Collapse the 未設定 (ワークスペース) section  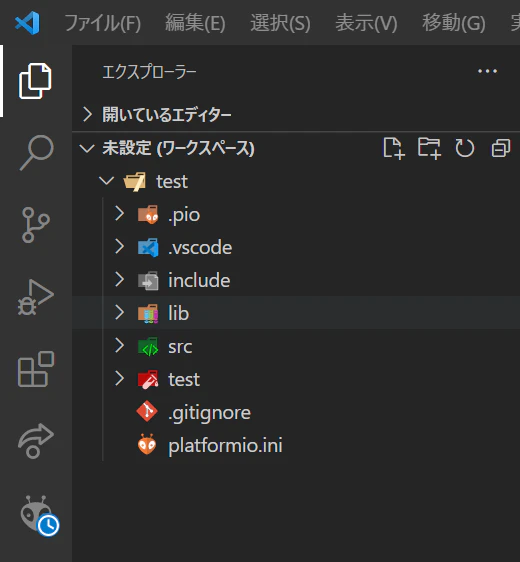(87, 148)
